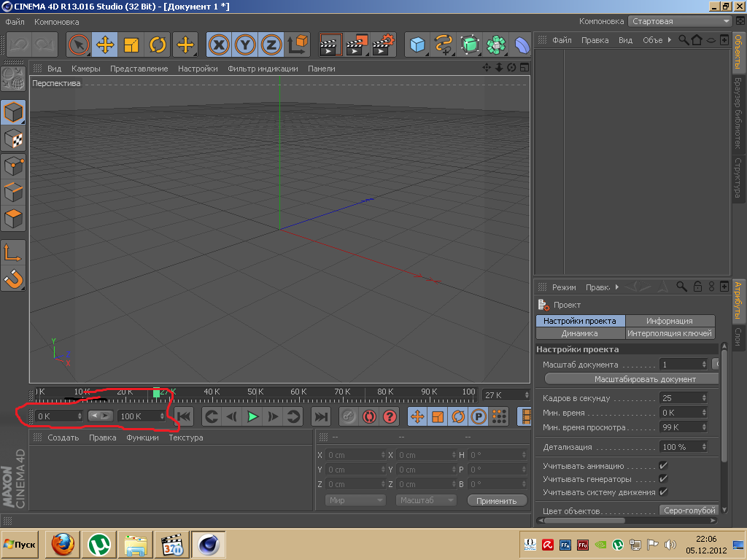Open render to Picture Viewer icon

tap(357, 45)
